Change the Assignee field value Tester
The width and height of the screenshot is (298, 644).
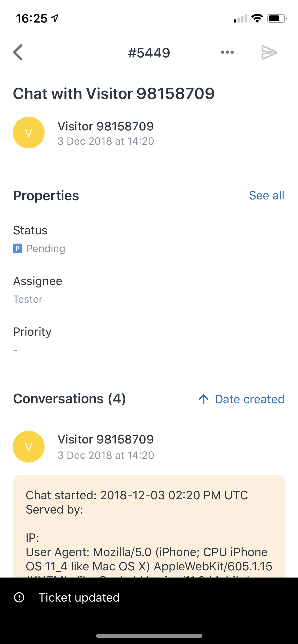pyautogui.click(x=28, y=299)
